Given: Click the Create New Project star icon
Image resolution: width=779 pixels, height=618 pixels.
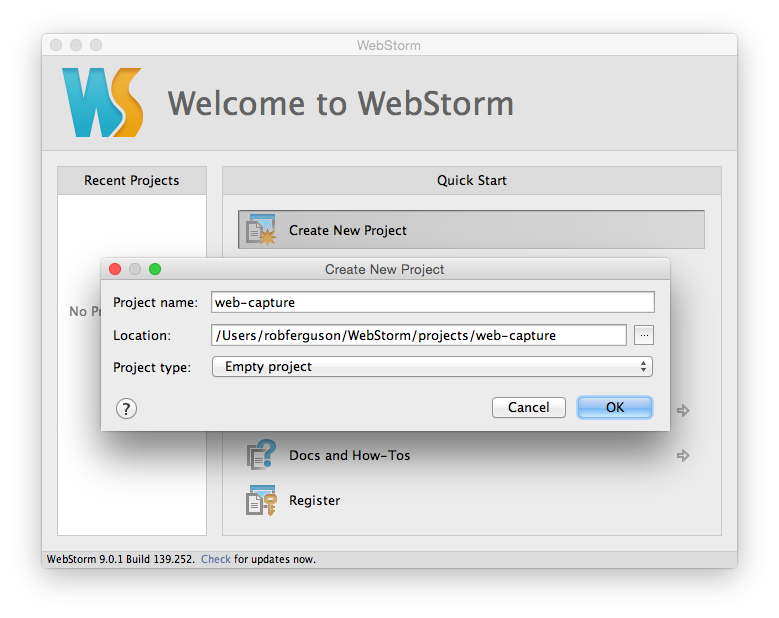Looking at the screenshot, I should tap(261, 230).
